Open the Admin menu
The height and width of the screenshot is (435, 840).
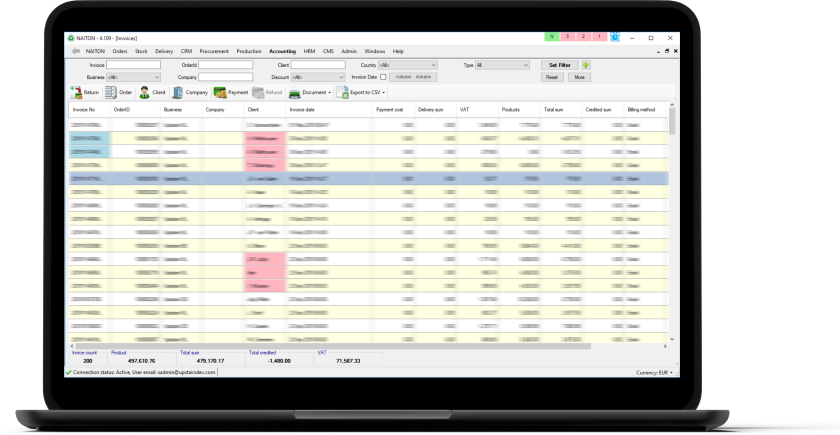pyautogui.click(x=349, y=51)
